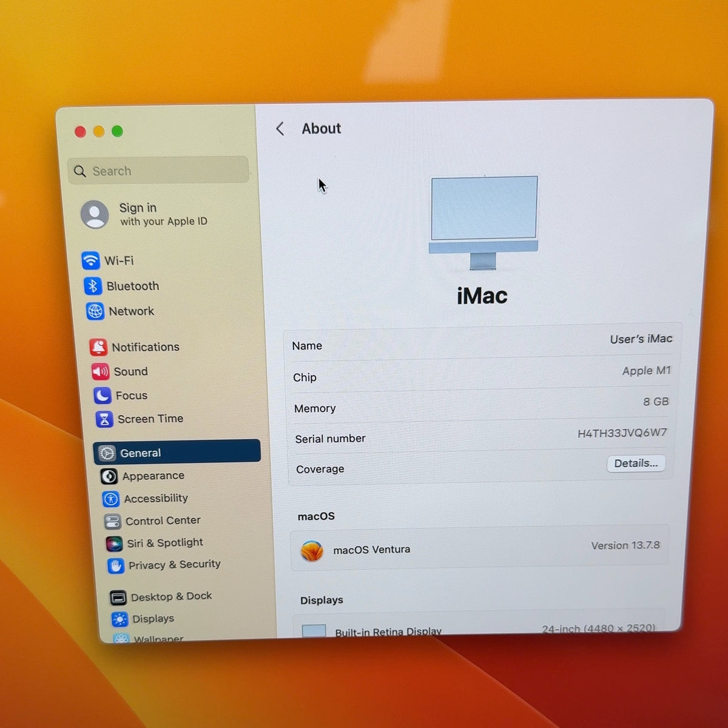Viewport: 728px width, 728px height.
Task: Select the Appearance label
Action: [x=153, y=476]
